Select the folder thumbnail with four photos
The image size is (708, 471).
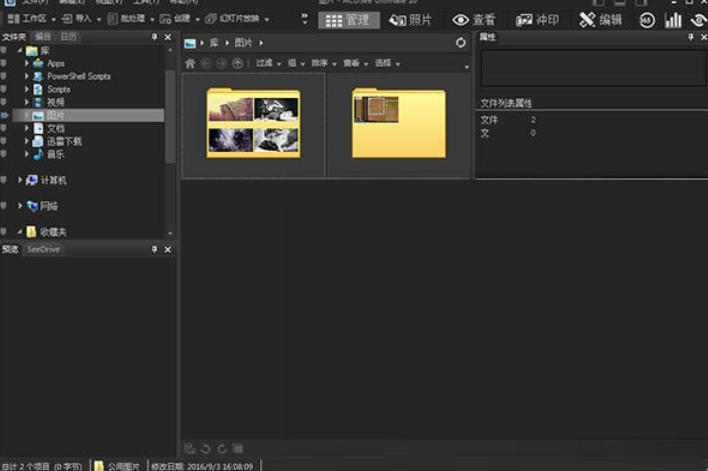[253, 124]
